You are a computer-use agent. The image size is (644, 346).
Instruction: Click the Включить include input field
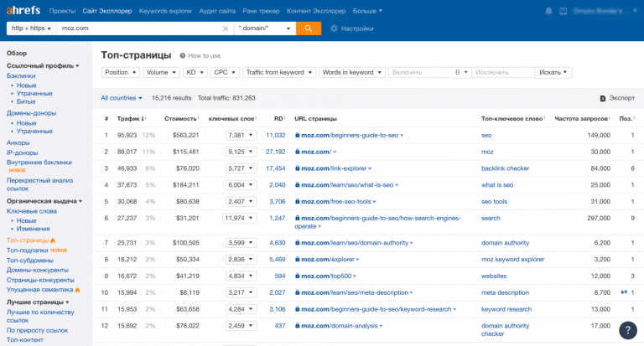point(420,72)
